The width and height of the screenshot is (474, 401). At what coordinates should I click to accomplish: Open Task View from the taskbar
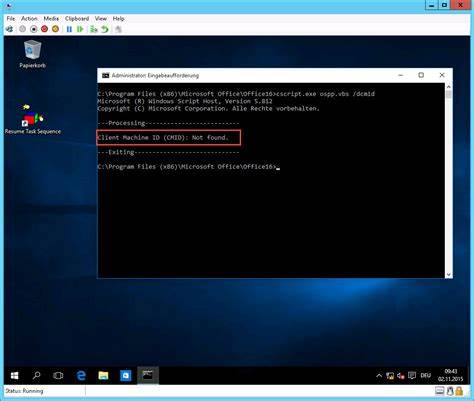point(58,376)
